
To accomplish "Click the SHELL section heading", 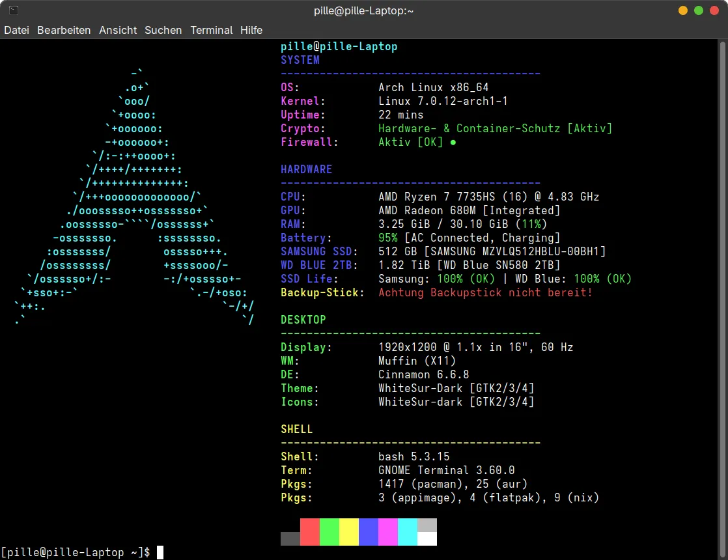I will 297,429.
